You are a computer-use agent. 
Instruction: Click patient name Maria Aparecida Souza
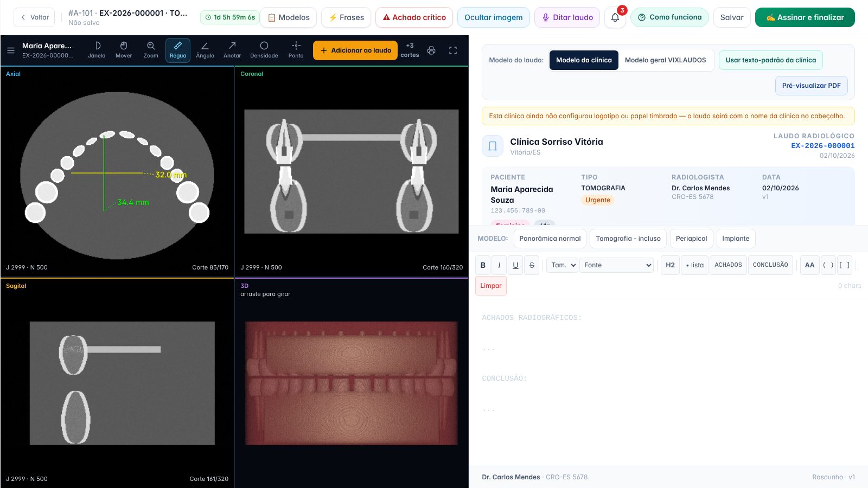[x=522, y=195]
